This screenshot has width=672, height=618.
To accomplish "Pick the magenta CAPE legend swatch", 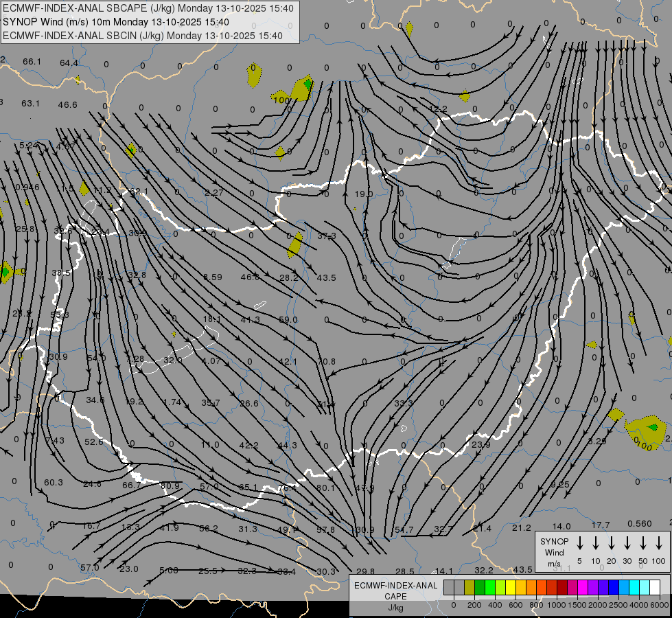I will [583, 587].
